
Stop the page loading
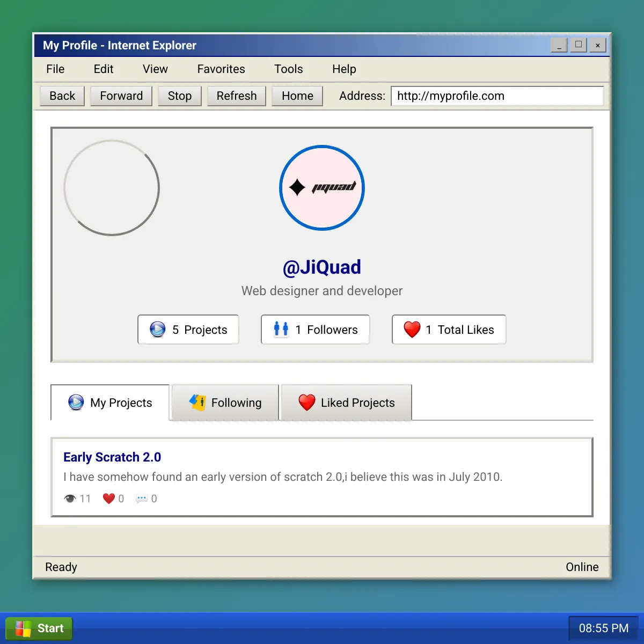[180, 96]
